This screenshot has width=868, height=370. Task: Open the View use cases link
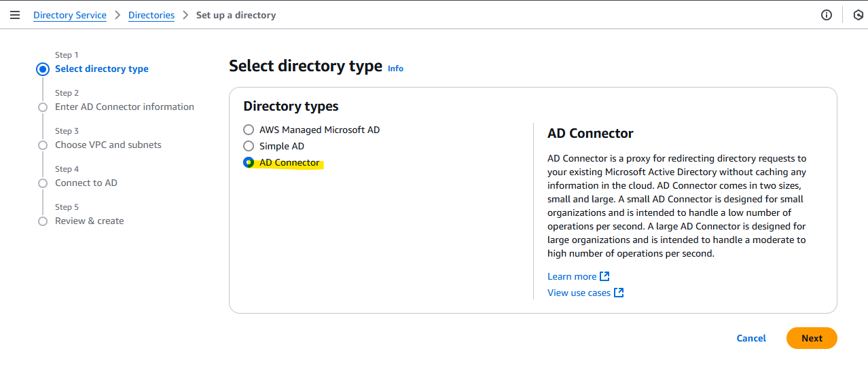pyautogui.click(x=579, y=293)
